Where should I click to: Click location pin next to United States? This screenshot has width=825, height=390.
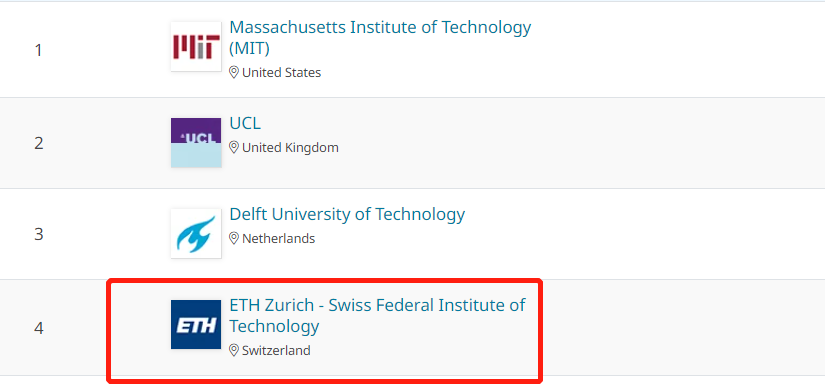(x=234, y=73)
